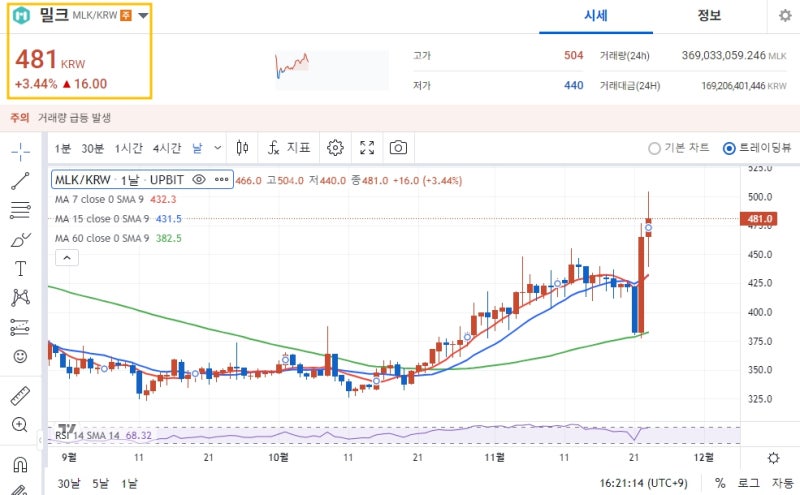
Task: Select the MA 15 close indicator legend
Action: point(118,219)
